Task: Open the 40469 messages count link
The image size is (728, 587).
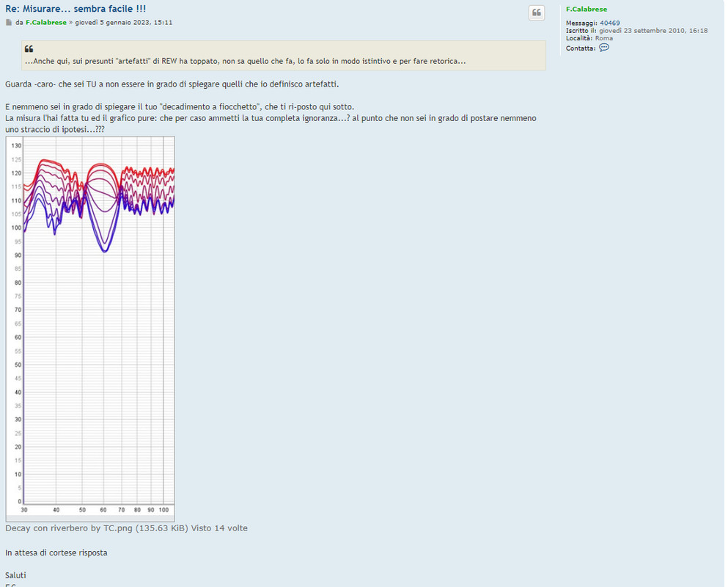Action: pos(610,23)
